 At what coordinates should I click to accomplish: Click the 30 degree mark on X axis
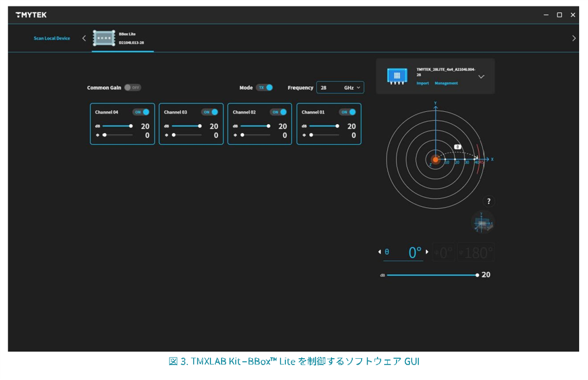coord(467,163)
